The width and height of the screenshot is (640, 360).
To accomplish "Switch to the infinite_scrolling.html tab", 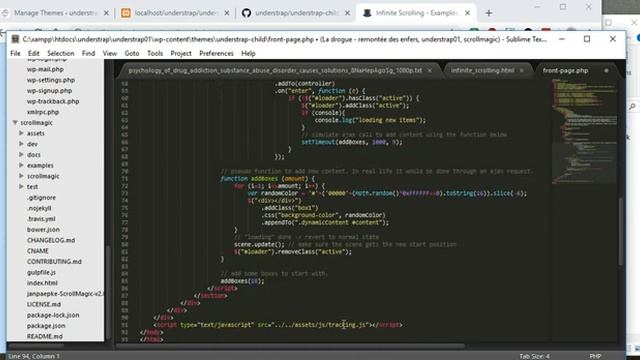I will 482,70.
